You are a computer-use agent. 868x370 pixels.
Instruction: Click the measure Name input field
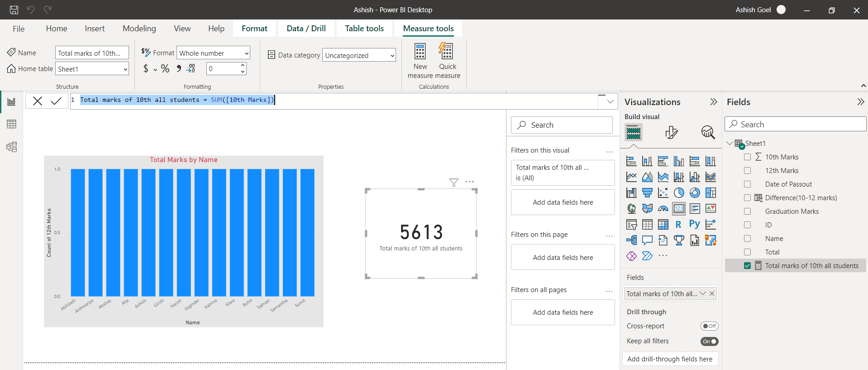tap(92, 53)
